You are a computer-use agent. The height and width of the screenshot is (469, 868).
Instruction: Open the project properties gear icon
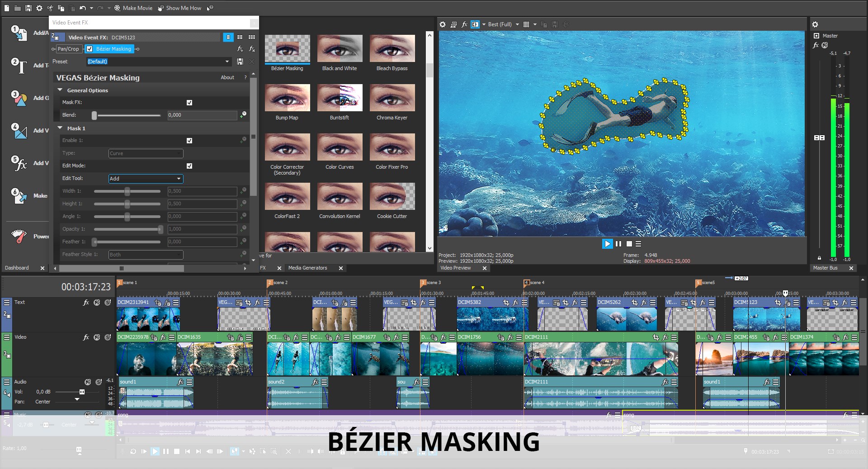coord(39,8)
